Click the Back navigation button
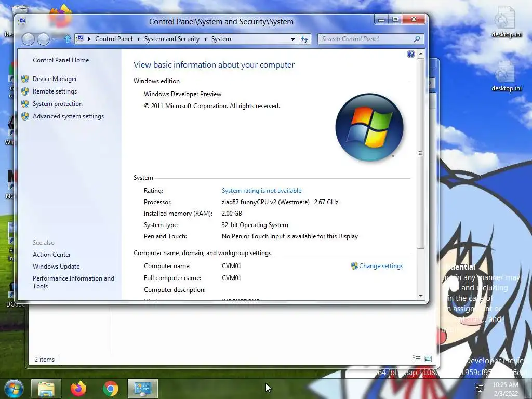This screenshot has width=532, height=399. (28, 39)
